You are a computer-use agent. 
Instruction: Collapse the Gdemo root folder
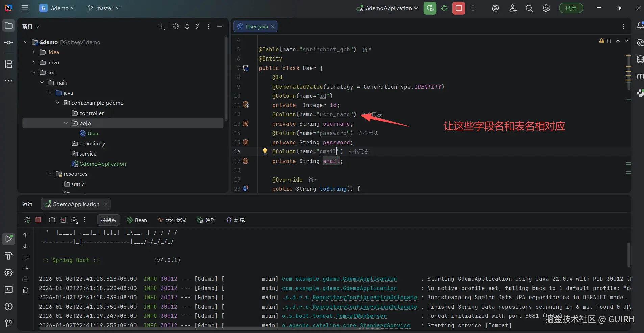click(26, 42)
